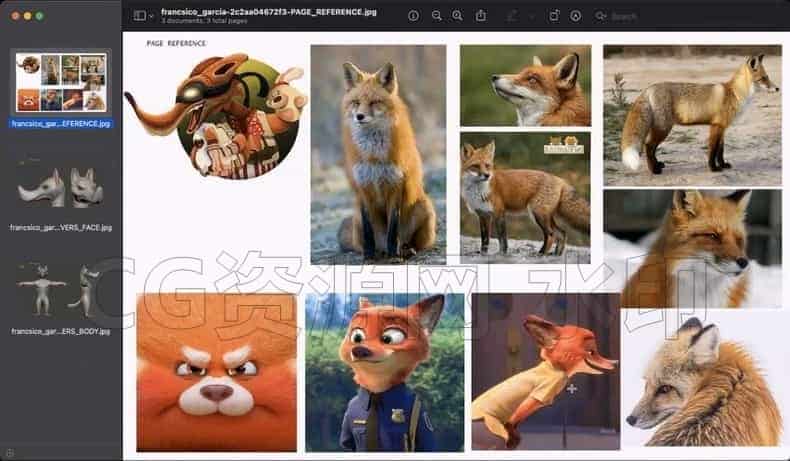Zoom out of the image

pos(437,16)
